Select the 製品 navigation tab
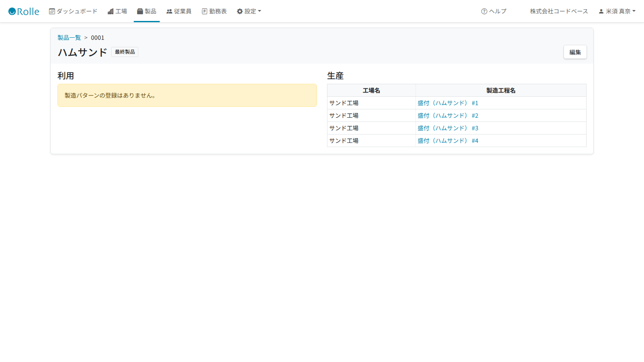644x362 pixels. (x=147, y=11)
